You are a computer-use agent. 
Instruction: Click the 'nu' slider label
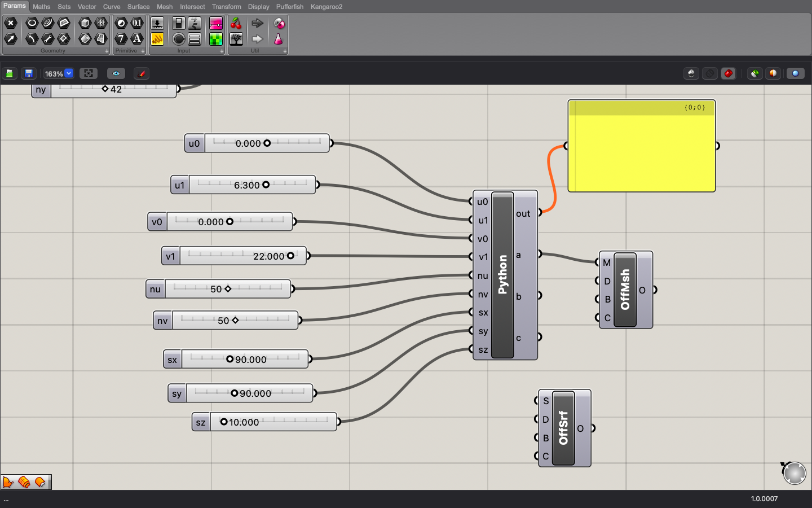click(155, 289)
